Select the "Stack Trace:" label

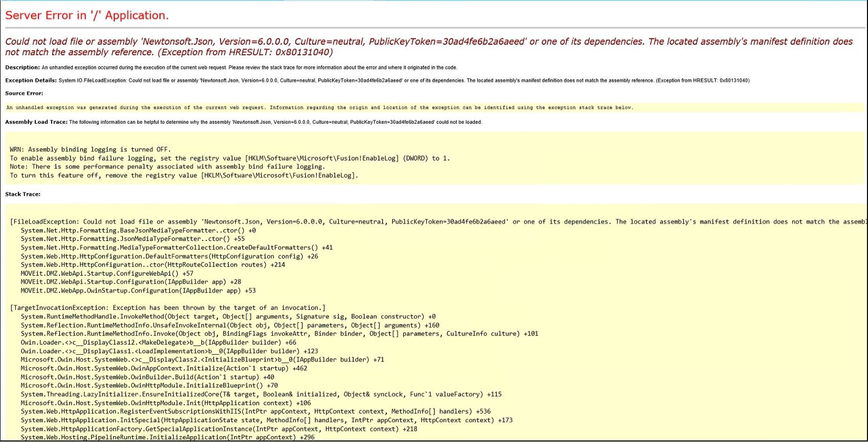[x=23, y=194]
